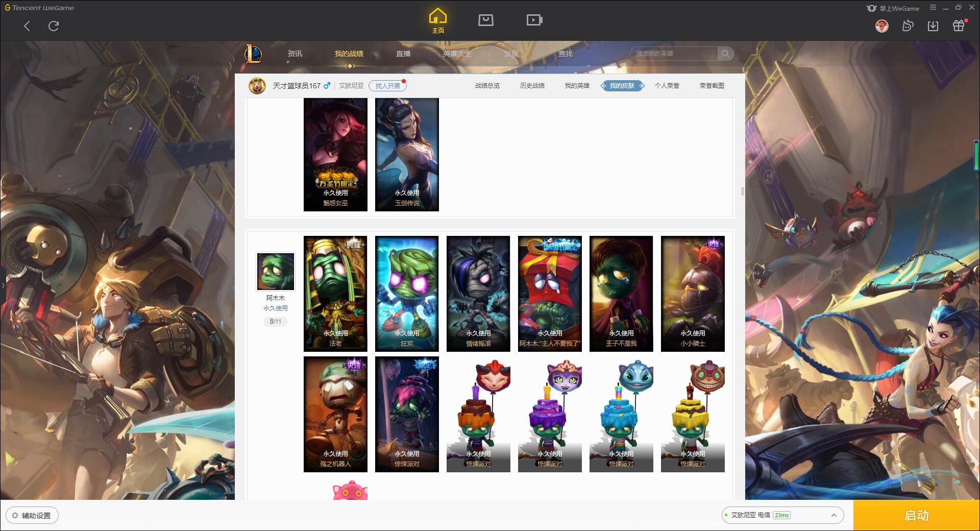Screen dimensions: 980x531
Task: Open 惊悚派对 chroma with purple balloon
Action: pyautogui.click(x=550, y=414)
